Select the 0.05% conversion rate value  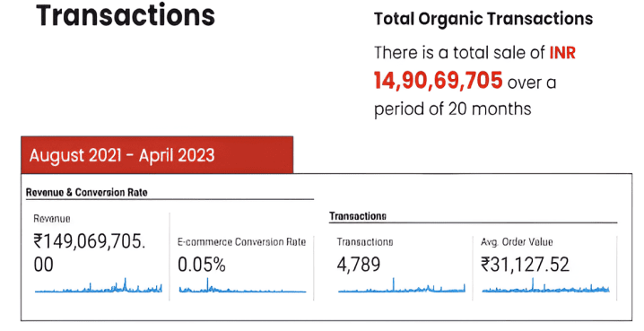[202, 265]
